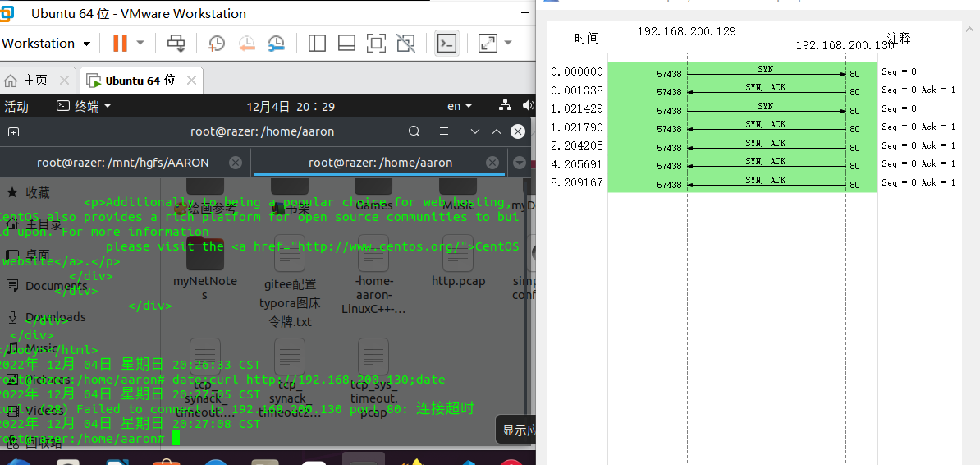Minimize terminal with the down chevron
Screen dimensions: 980x465
coord(475,131)
